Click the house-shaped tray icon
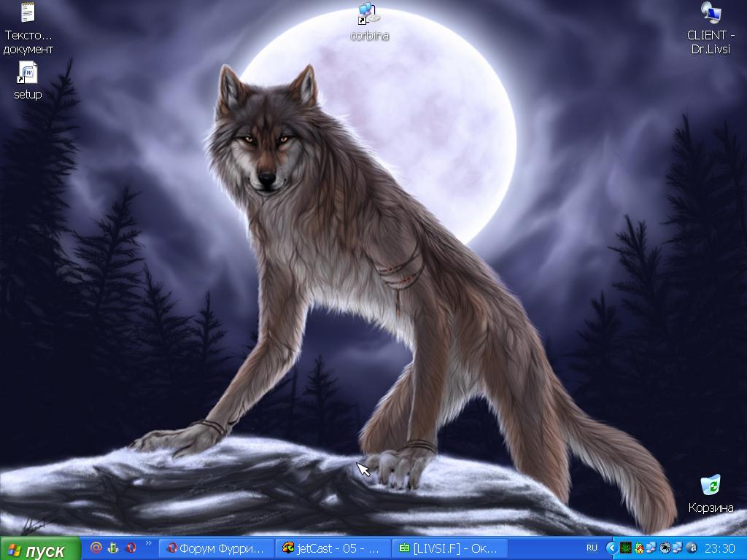Screen dimensions: 747x560 pos(639,548)
